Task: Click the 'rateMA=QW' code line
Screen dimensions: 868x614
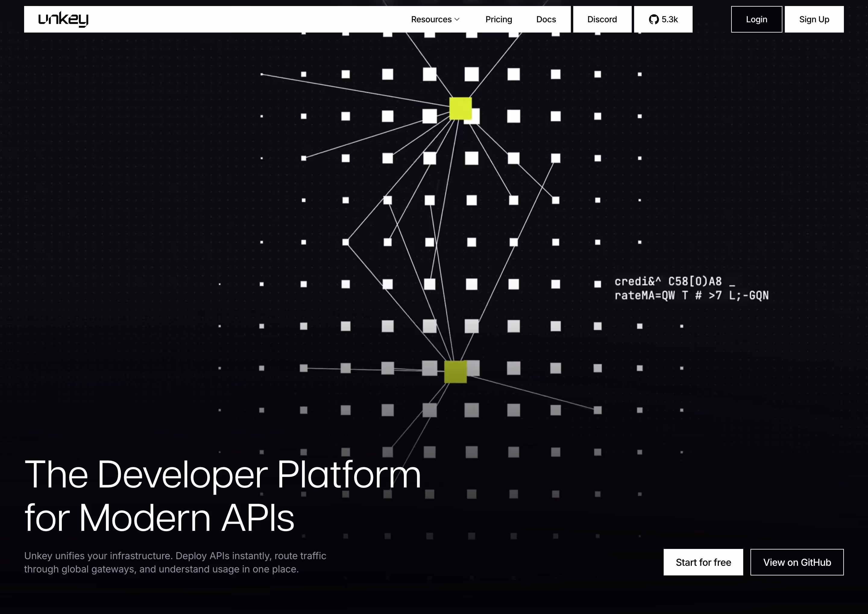Action: 691,295
